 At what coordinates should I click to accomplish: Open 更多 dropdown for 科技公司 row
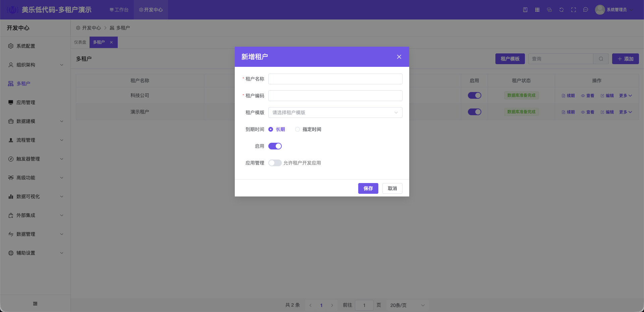pyautogui.click(x=626, y=96)
